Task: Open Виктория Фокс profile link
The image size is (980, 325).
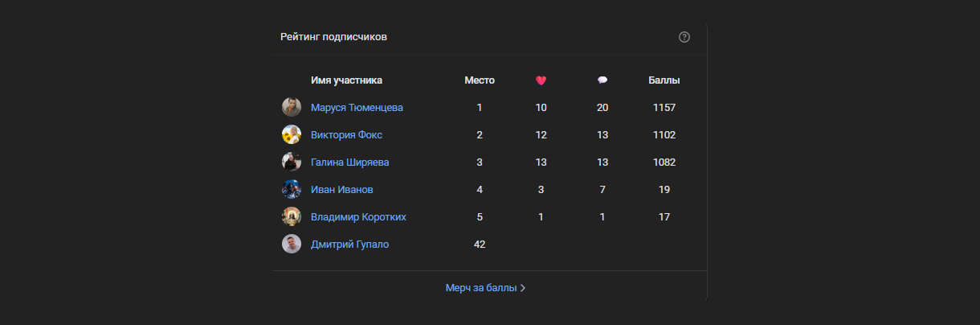Action: click(346, 135)
